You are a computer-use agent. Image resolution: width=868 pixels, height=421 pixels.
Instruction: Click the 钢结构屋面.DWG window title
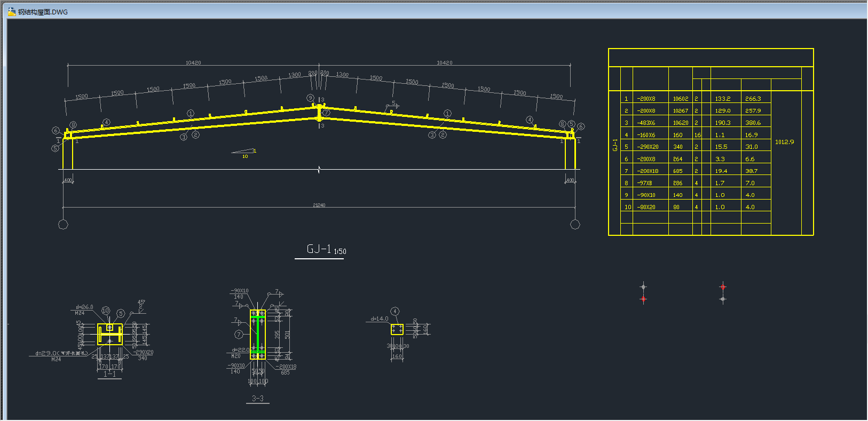tap(43, 12)
